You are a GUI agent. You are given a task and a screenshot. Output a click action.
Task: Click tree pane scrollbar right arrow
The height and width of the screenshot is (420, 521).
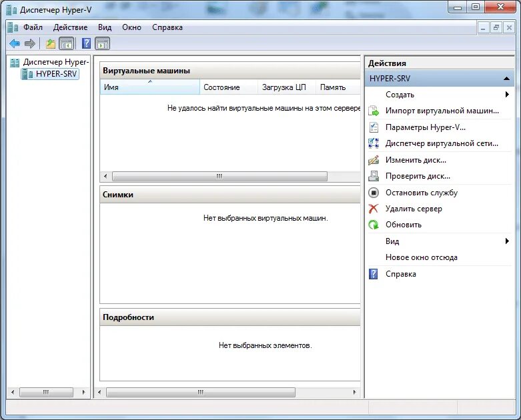click(x=83, y=392)
